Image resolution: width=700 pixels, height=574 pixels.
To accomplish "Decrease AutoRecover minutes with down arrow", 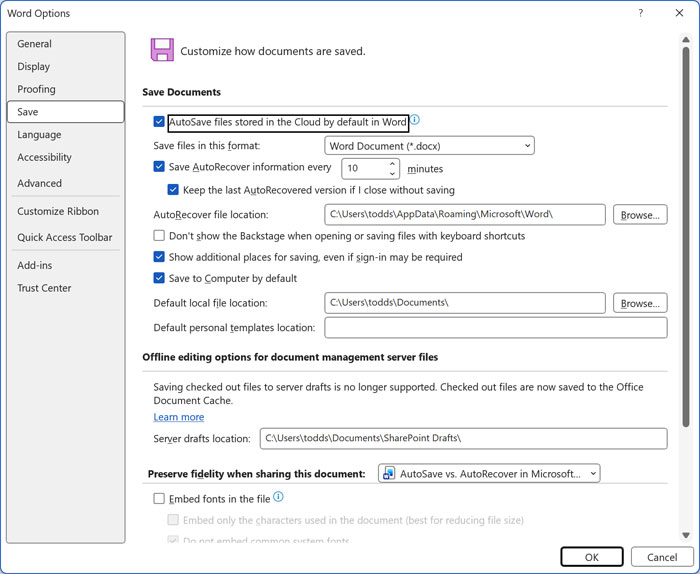I will click(392, 174).
